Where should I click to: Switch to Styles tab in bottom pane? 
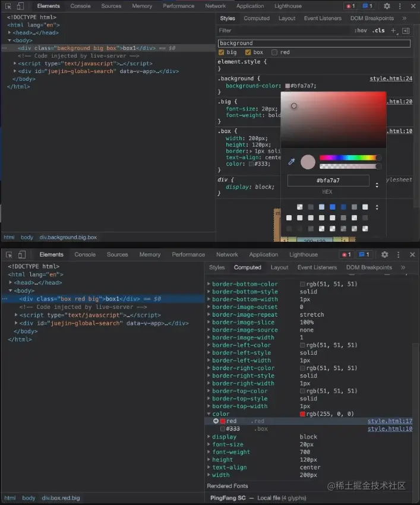point(217,267)
